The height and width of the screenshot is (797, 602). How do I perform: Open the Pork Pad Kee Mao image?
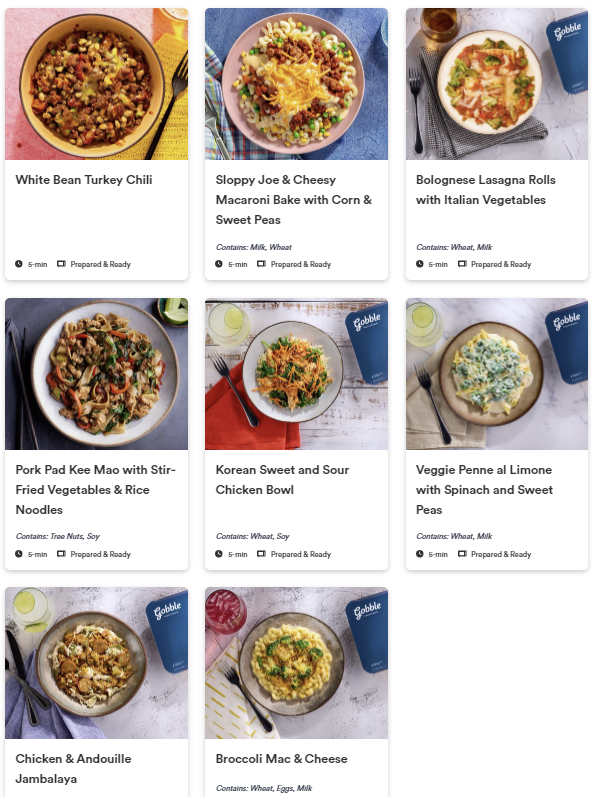point(96,373)
